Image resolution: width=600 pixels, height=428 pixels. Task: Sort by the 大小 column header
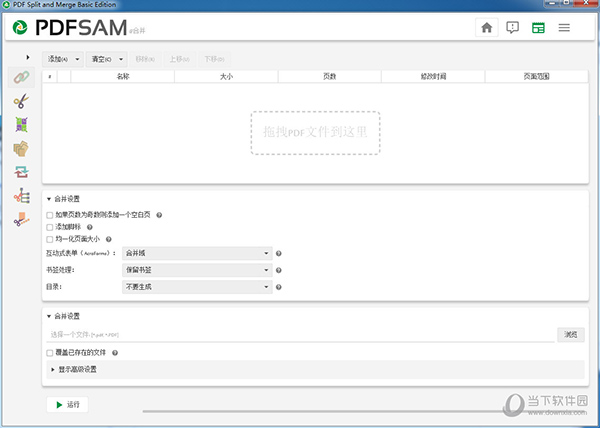(x=226, y=76)
